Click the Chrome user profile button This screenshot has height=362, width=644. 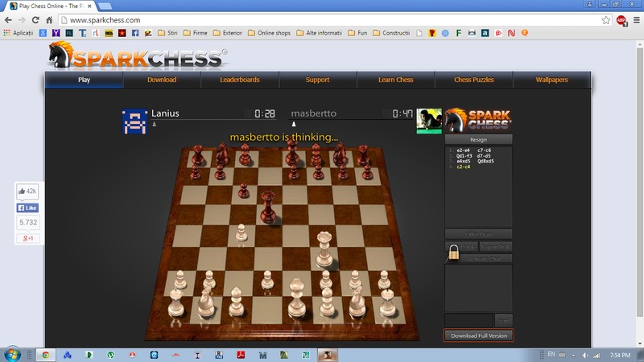(589, 4)
